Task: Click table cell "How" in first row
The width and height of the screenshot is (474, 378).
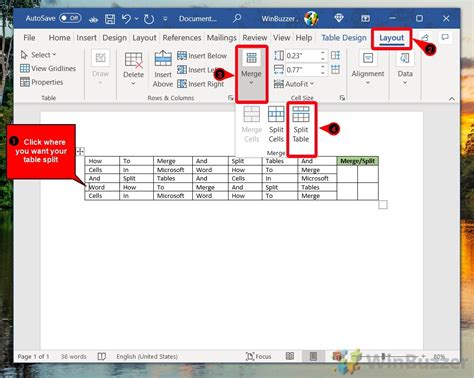Action: [x=102, y=161]
